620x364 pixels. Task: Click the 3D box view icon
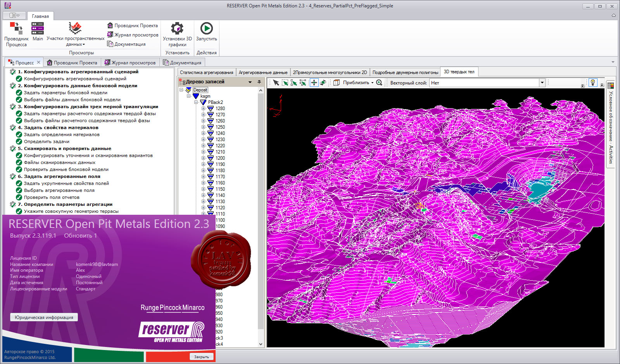point(337,83)
